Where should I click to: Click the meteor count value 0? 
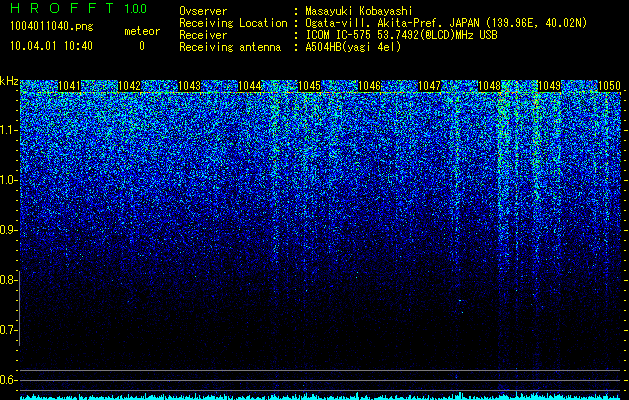click(x=142, y=46)
